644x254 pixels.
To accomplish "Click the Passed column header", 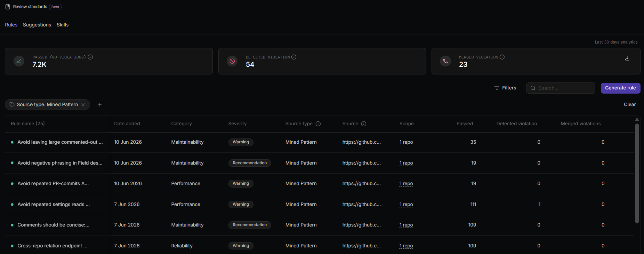I will click(465, 124).
